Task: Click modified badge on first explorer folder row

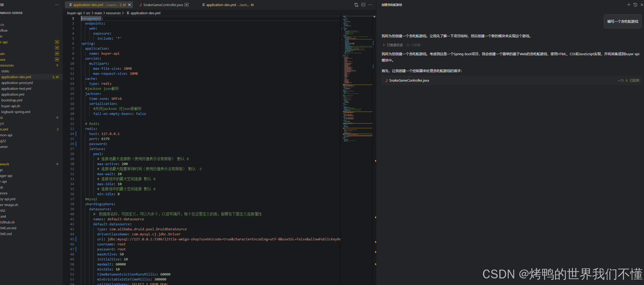Action: coord(57,42)
